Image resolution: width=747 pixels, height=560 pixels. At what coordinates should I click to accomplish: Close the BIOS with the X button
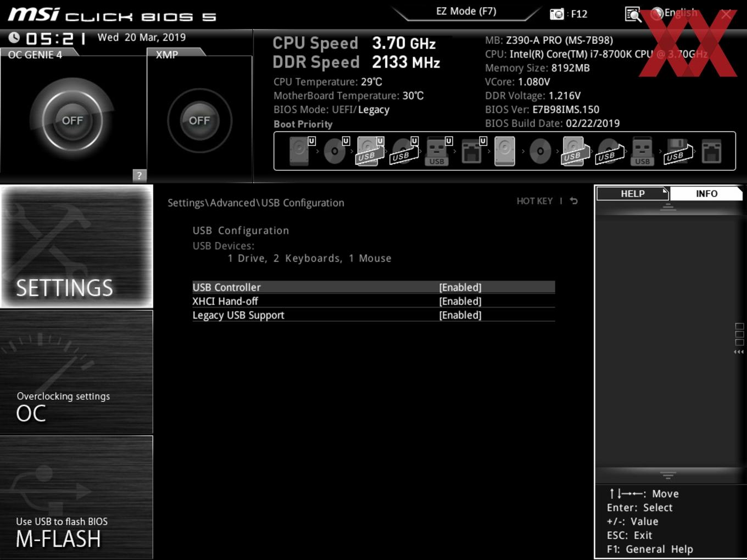pyautogui.click(x=726, y=14)
